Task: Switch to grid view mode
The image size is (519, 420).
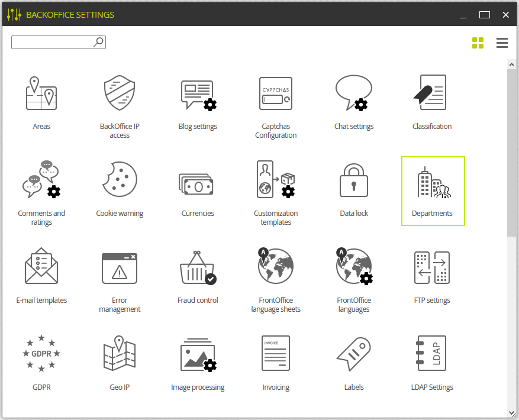Action: (x=478, y=43)
